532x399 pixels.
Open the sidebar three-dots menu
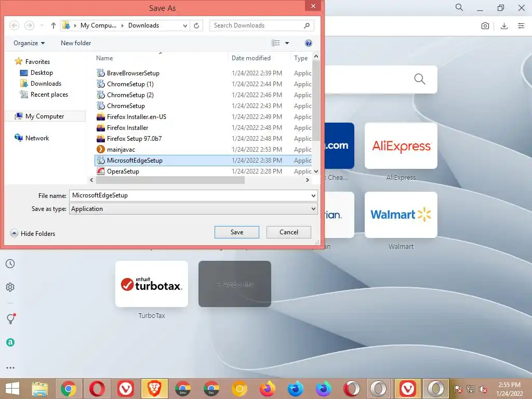click(10, 368)
